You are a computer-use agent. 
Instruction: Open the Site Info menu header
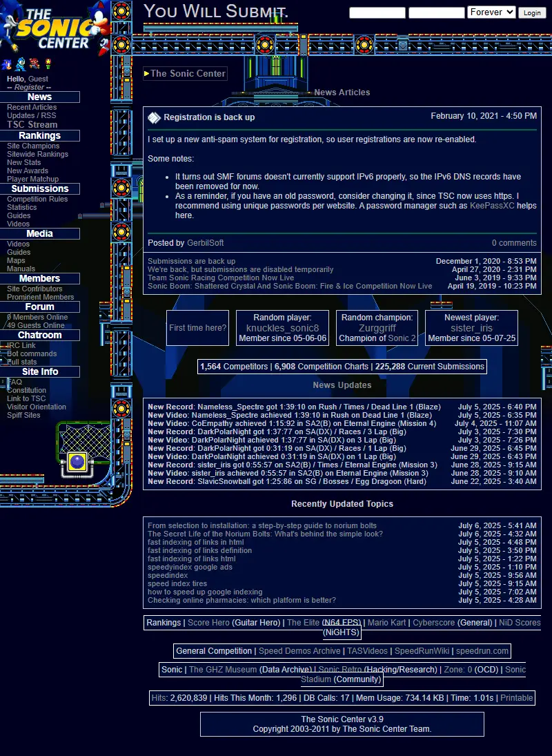click(39, 371)
